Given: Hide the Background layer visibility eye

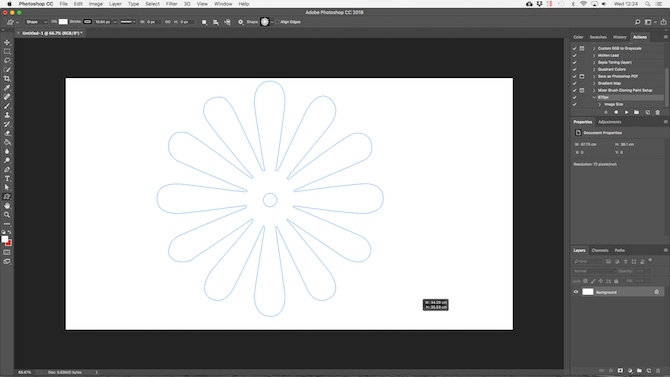Looking at the screenshot, I should 576,292.
